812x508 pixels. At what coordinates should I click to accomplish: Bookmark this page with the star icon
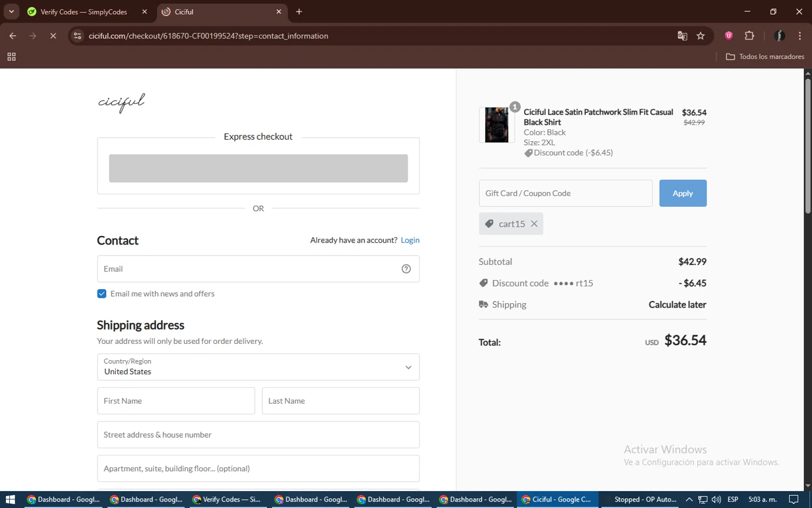[x=700, y=36]
